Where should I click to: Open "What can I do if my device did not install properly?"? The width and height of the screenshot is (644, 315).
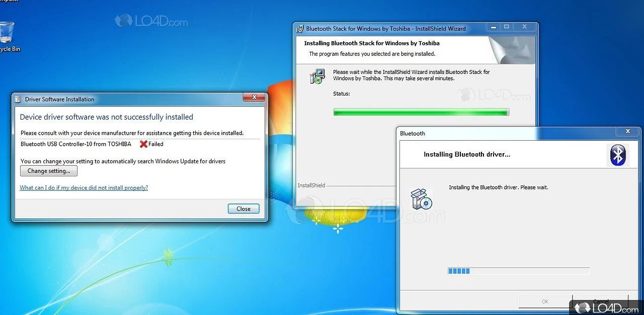pos(84,188)
